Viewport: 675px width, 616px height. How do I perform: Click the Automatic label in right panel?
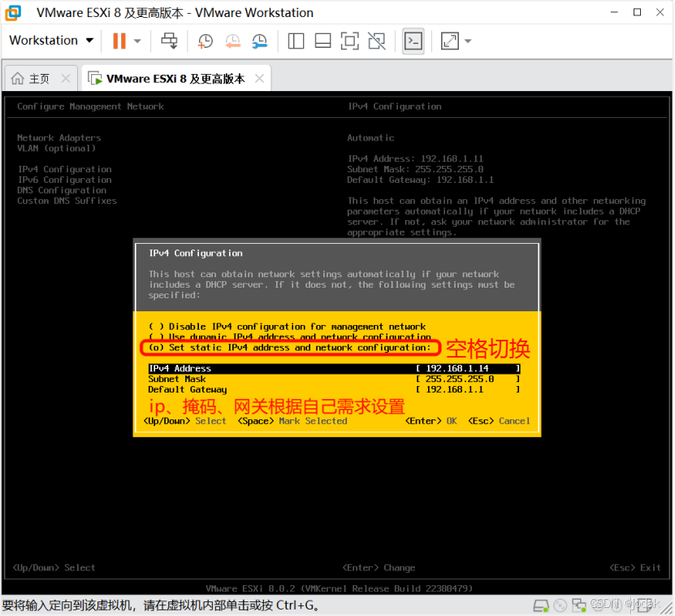click(370, 138)
